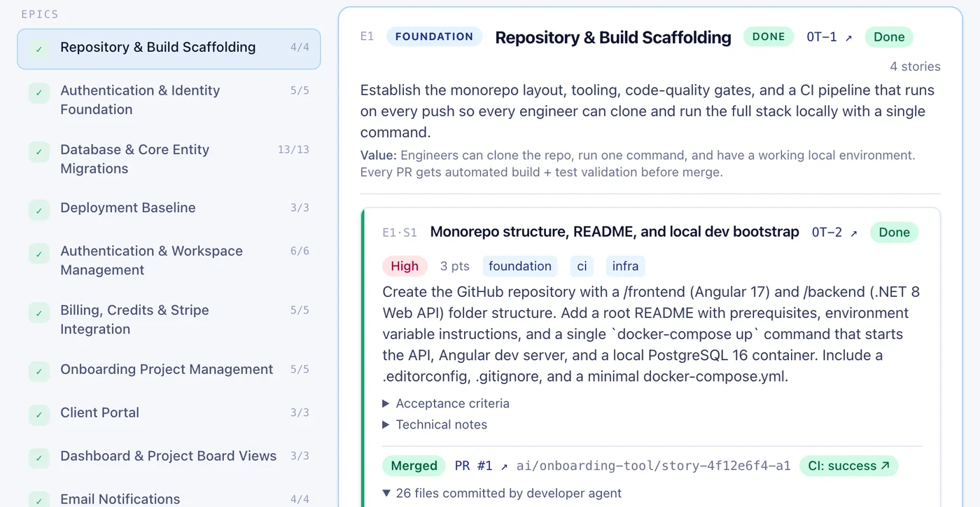The width and height of the screenshot is (980, 507).
Task: Click the FOUNDATION category badge
Action: point(434,36)
